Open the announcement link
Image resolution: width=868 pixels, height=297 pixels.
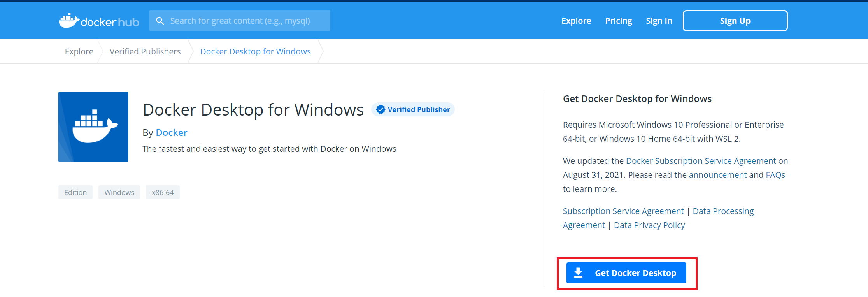(718, 175)
